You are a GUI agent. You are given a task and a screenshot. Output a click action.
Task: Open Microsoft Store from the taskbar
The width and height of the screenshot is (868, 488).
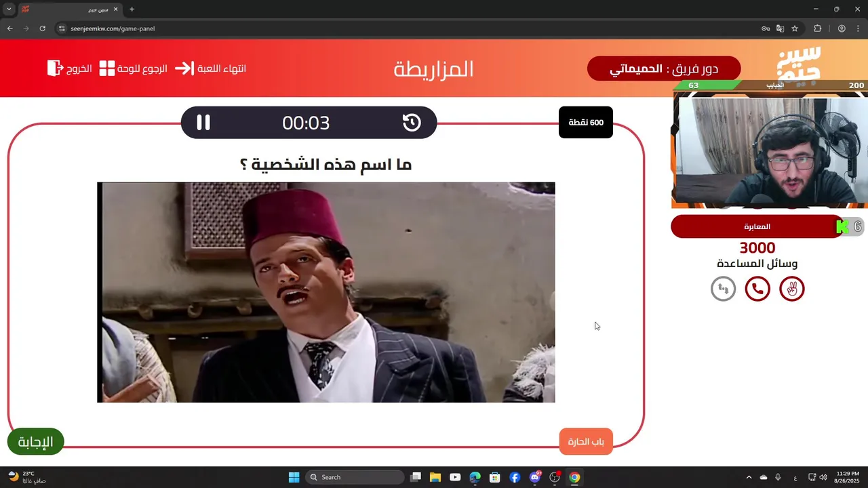click(x=495, y=477)
